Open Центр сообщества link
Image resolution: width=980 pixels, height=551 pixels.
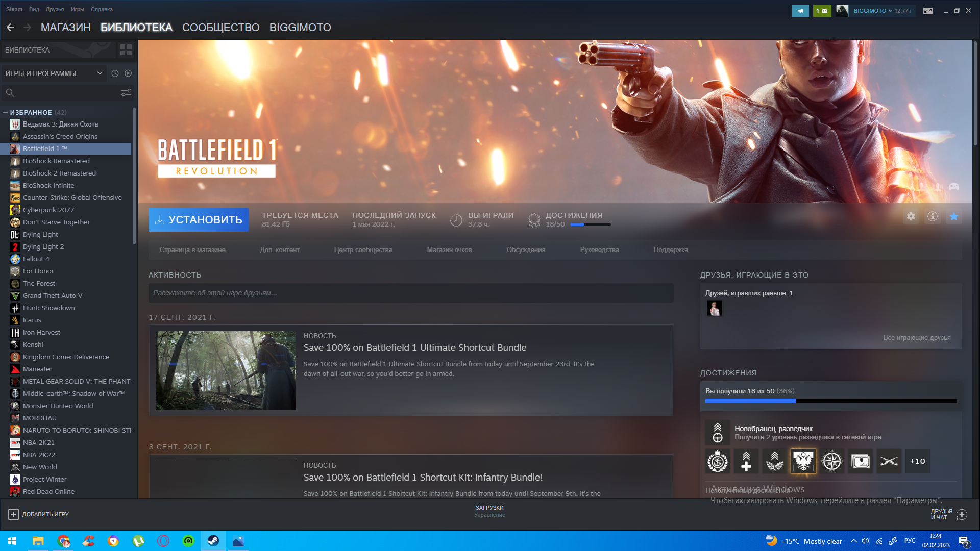click(x=363, y=250)
